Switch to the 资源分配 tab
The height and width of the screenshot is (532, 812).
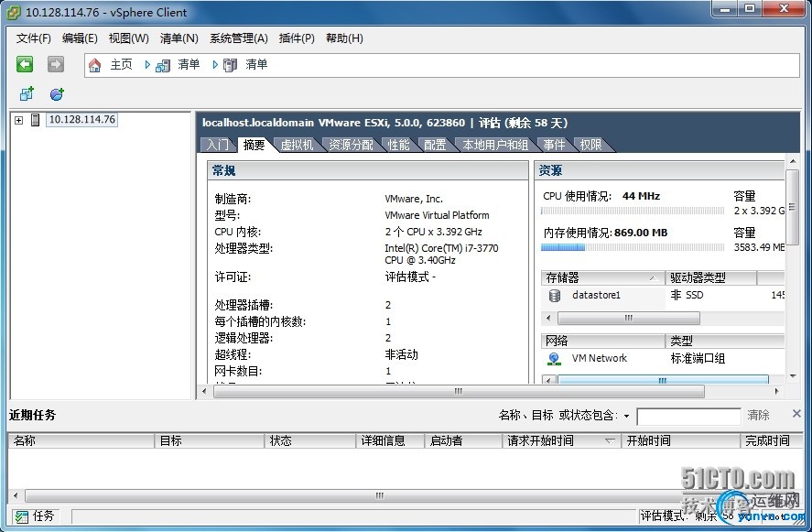pyautogui.click(x=352, y=145)
